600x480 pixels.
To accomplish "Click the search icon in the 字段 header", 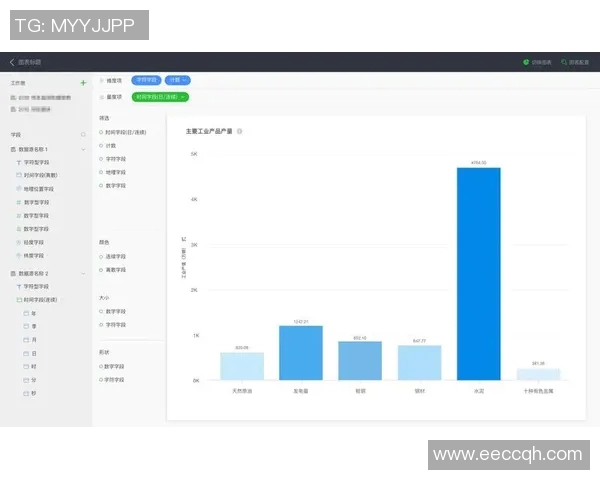I will [x=83, y=134].
